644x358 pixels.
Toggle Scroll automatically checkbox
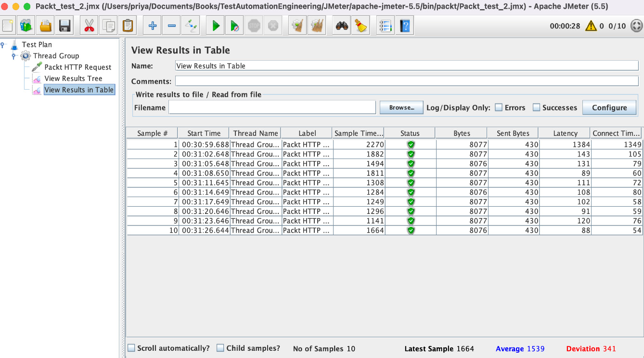click(131, 348)
